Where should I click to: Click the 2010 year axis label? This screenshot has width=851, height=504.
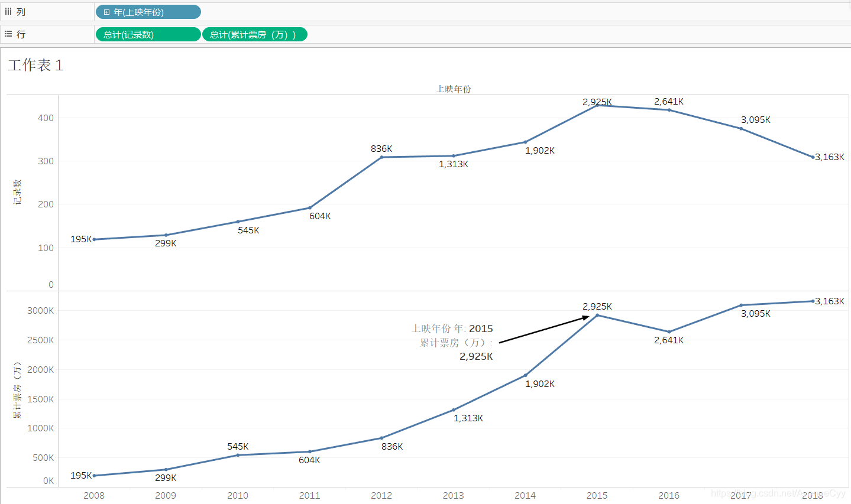pyautogui.click(x=238, y=496)
